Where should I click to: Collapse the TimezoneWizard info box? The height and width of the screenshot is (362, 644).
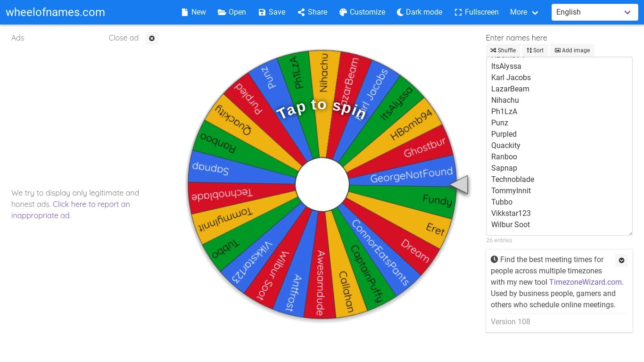tap(621, 260)
